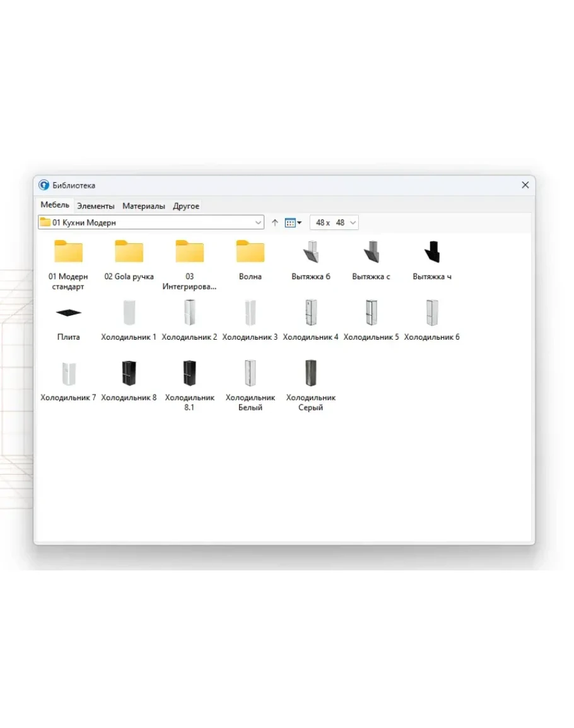This screenshot has width=574, height=728.
Task: Select the black Вытяжка ч hood
Action: click(x=431, y=251)
